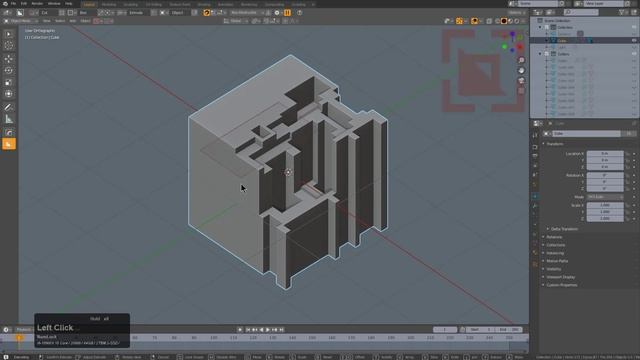Click the timeline playhead frame marker
The width and height of the screenshot is (640, 360).
click(x=19, y=338)
